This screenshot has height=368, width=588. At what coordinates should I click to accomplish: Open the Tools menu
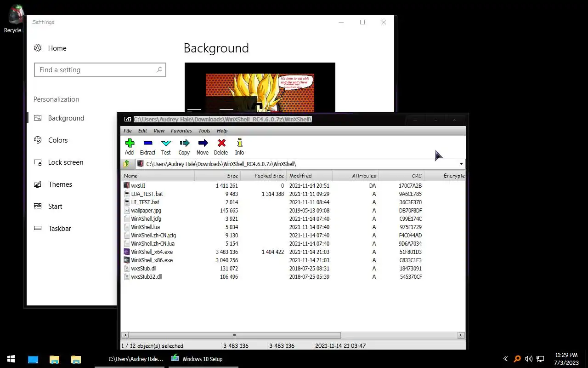click(204, 131)
